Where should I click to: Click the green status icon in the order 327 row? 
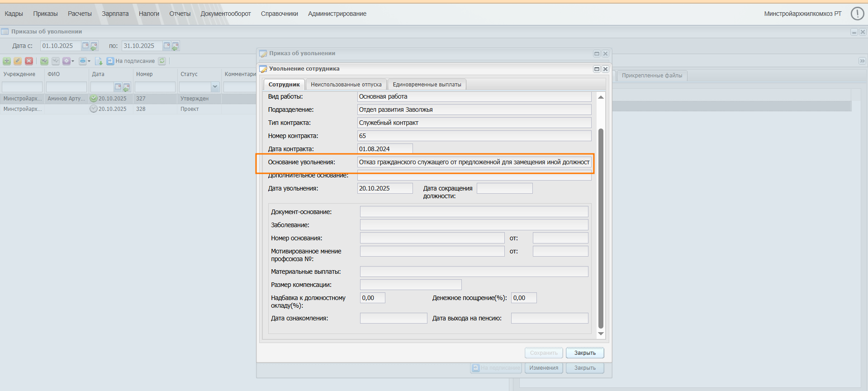pyautogui.click(x=94, y=98)
